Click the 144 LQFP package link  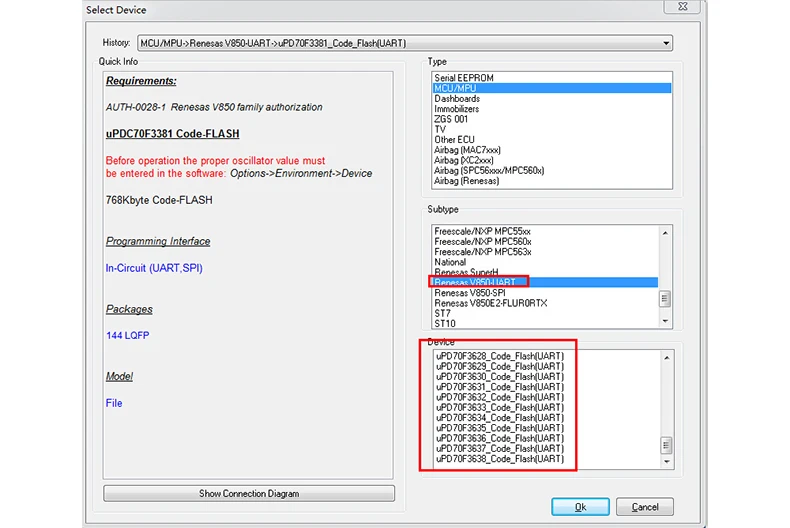pyautogui.click(x=127, y=336)
